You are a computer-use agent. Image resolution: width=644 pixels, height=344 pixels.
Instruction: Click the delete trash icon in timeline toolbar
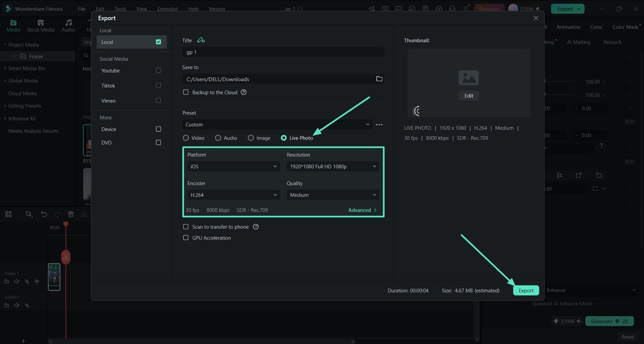point(71,214)
